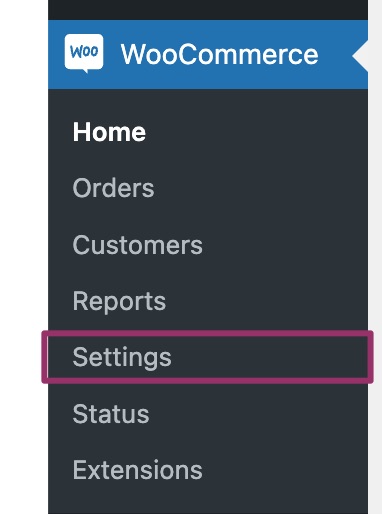Choose Customers in the sidebar
The image size is (382, 514).
pos(138,245)
